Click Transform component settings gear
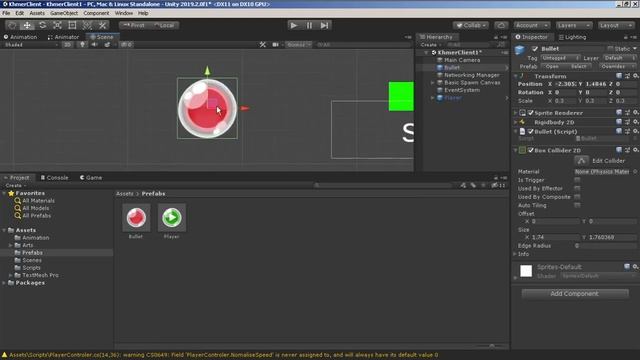The width and height of the screenshot is (640, 360). click(636, 76)
